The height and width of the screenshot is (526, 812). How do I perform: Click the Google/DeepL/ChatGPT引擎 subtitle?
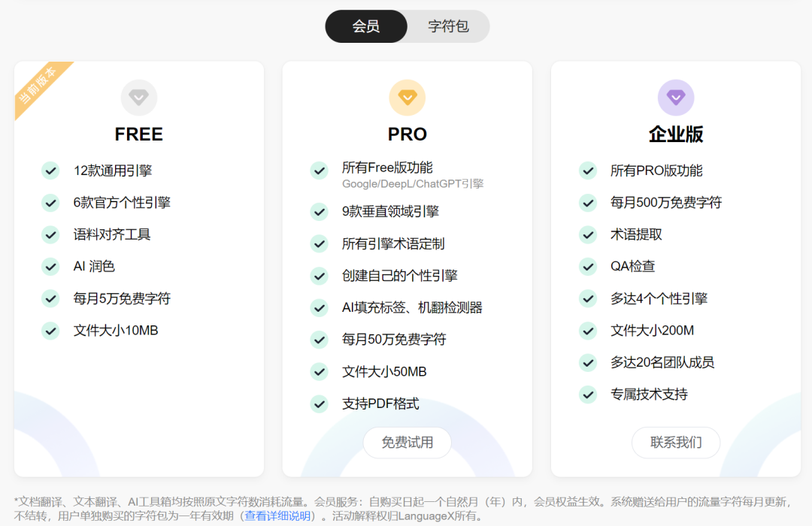(413, 184)
